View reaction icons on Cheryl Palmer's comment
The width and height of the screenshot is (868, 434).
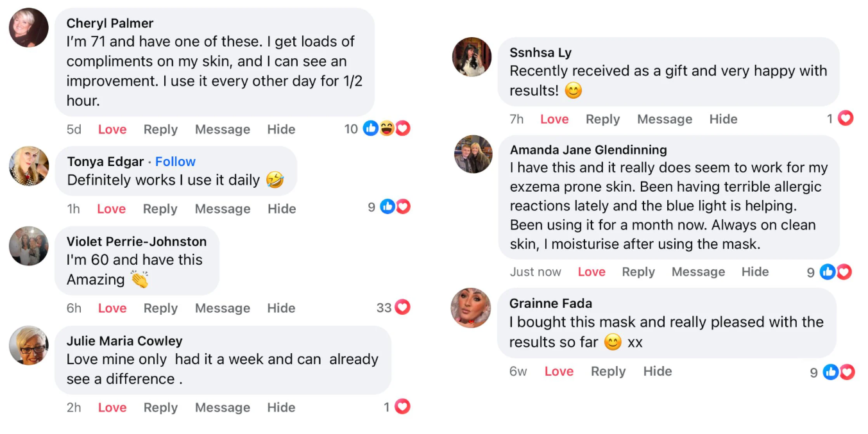pos(386,129)
